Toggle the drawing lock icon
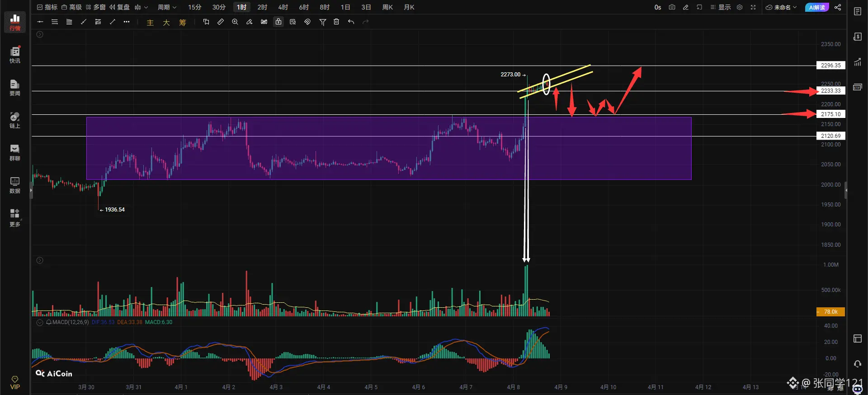This screenshot has width=868, height=395. 278,22
